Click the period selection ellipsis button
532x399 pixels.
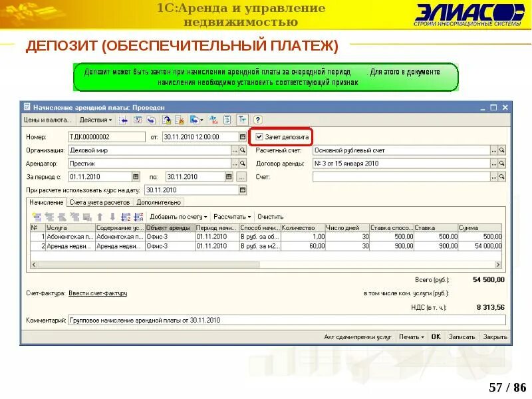point(241,177)
